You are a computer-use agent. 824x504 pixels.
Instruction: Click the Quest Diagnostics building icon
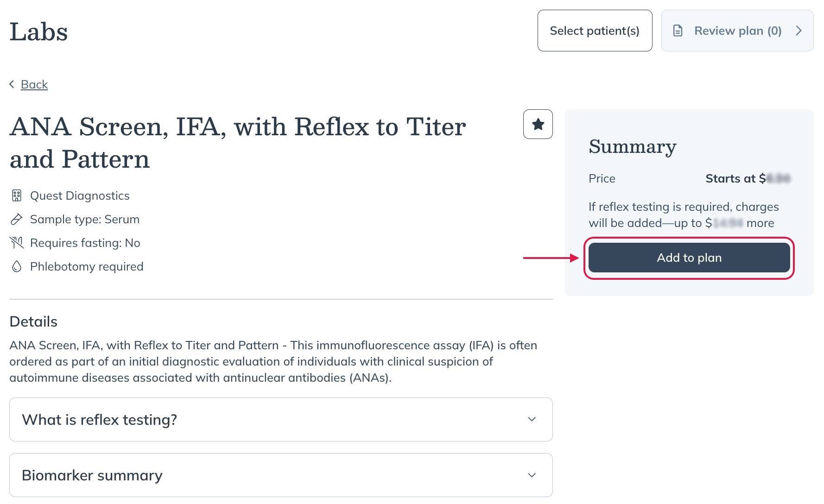coord(17,195)
